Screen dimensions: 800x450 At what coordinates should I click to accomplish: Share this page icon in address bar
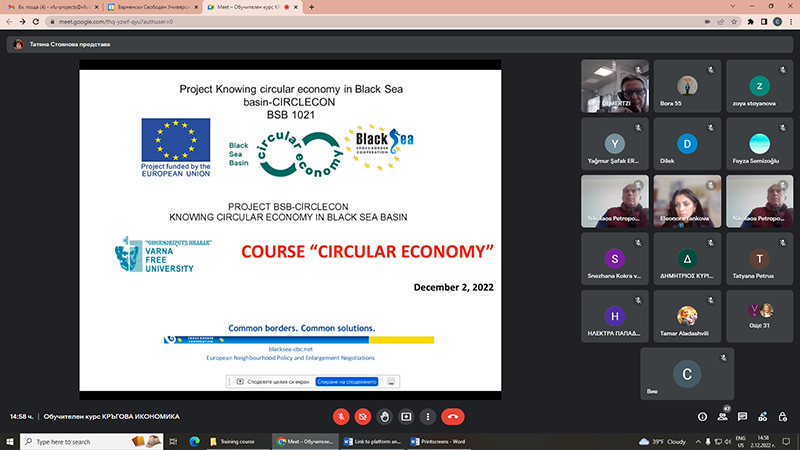pyautogui.click(x=720, y=22)
